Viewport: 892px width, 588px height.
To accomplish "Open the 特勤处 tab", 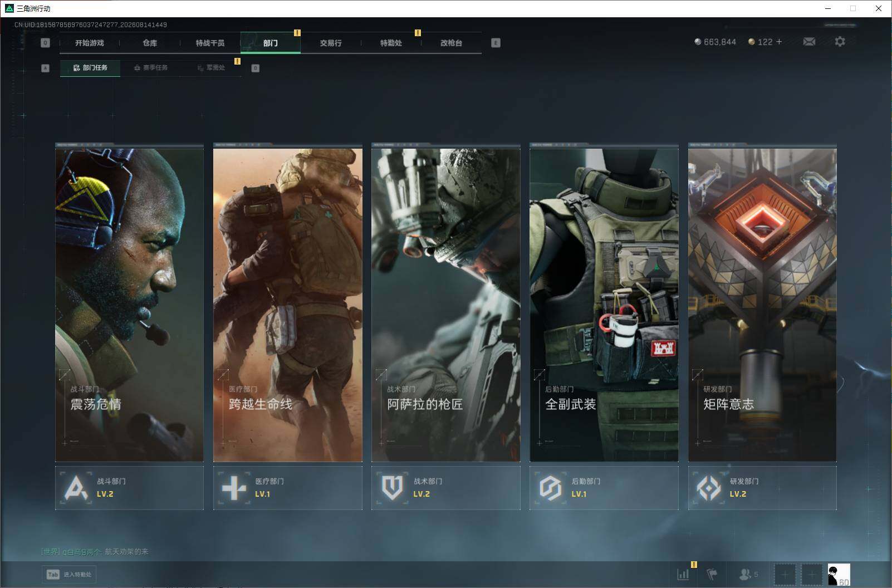I will click(x=391, y=43).
